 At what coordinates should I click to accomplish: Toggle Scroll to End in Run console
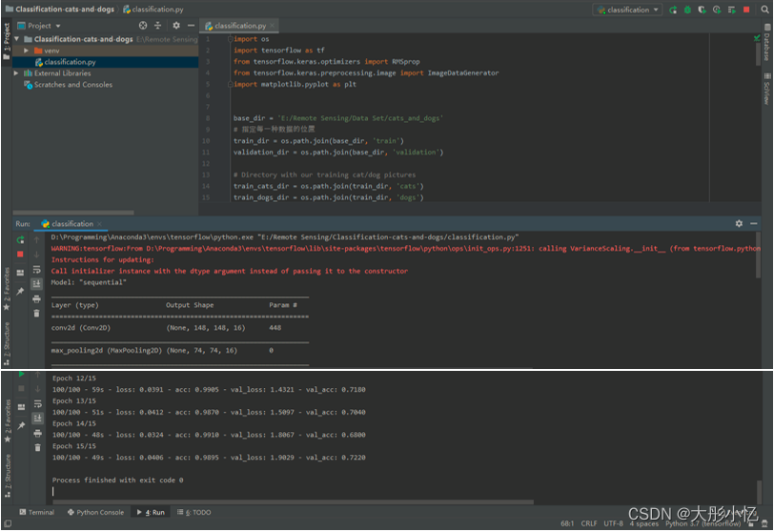point(36,284)
